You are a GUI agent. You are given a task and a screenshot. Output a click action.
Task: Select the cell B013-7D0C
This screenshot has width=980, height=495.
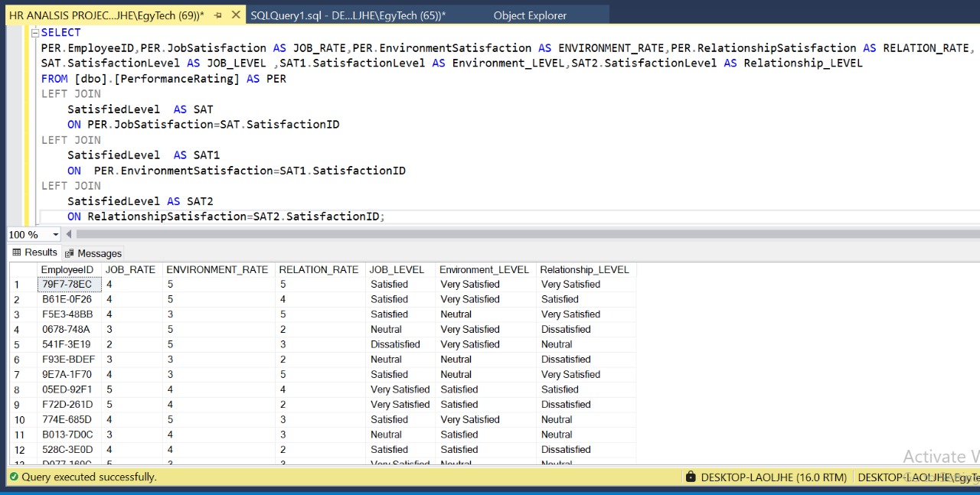(x=69, y=435)
